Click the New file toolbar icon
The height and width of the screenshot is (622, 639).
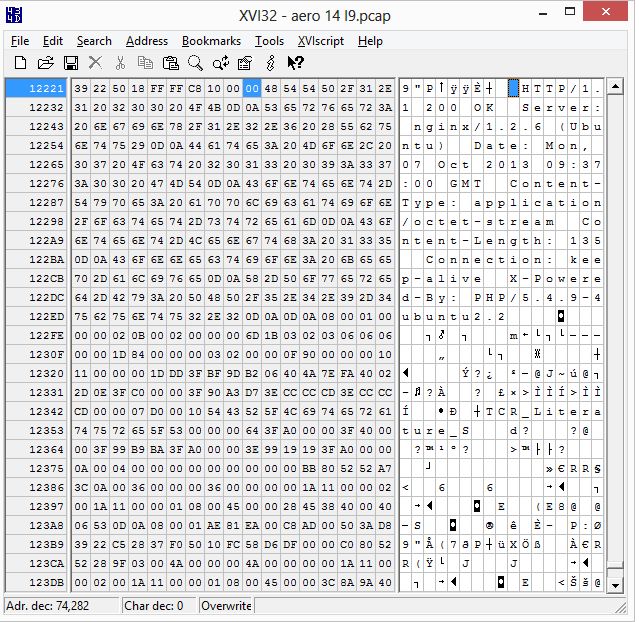tap(20, 63)
